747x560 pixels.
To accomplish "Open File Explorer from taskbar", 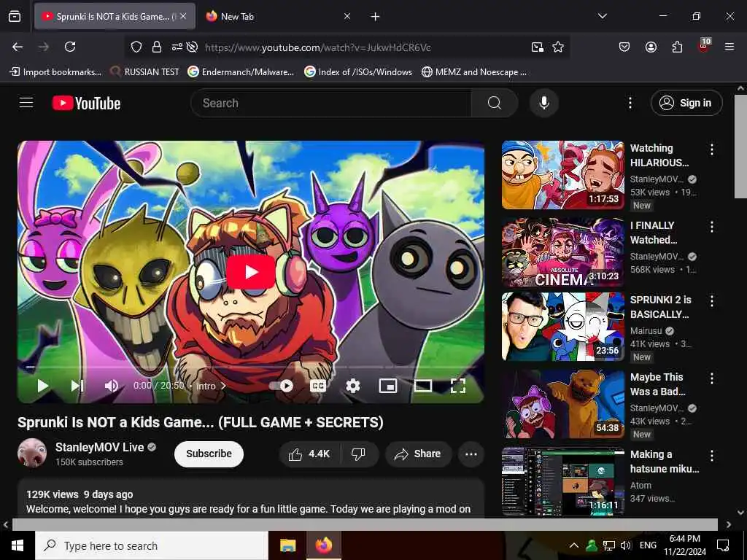I will tap(287, 545).
